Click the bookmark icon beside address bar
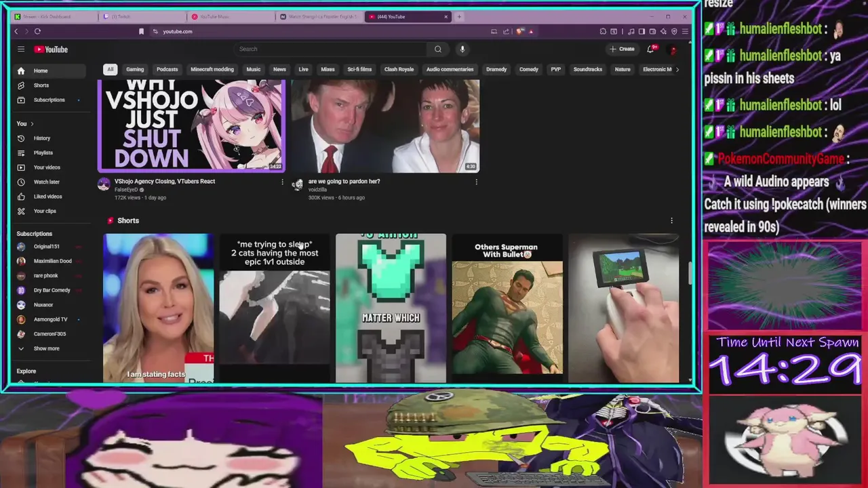 (141, 31)
